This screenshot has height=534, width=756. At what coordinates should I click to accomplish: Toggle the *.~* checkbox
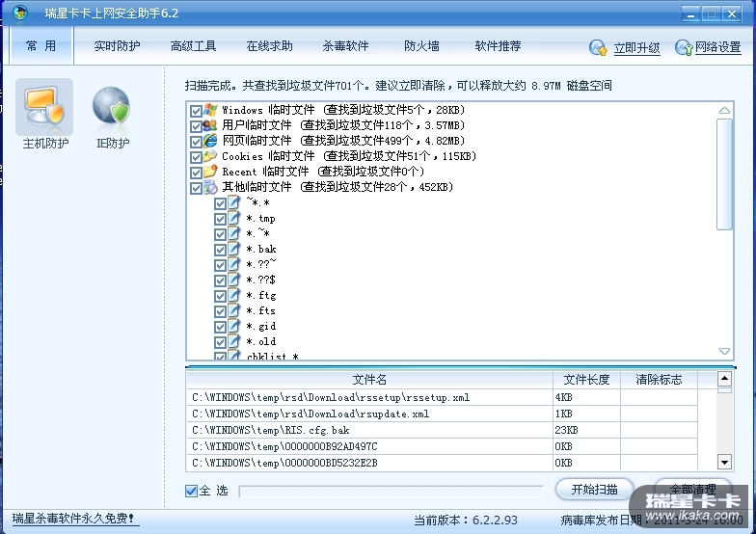point(220,234)
